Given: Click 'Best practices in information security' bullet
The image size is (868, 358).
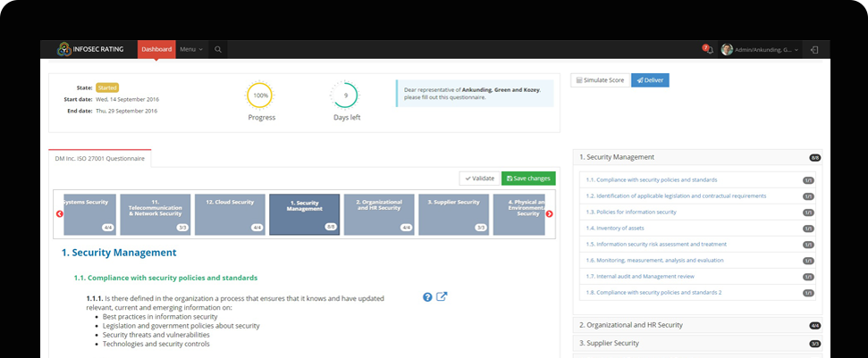Looking at the screenshot, I should (x=160, y=317).
